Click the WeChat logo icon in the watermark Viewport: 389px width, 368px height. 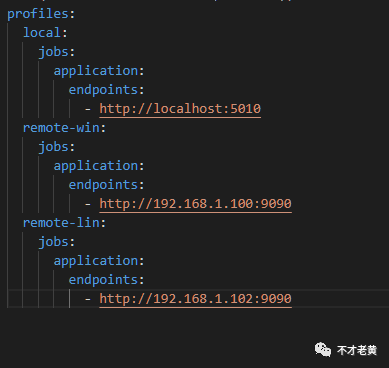click(x=323, y=350)
